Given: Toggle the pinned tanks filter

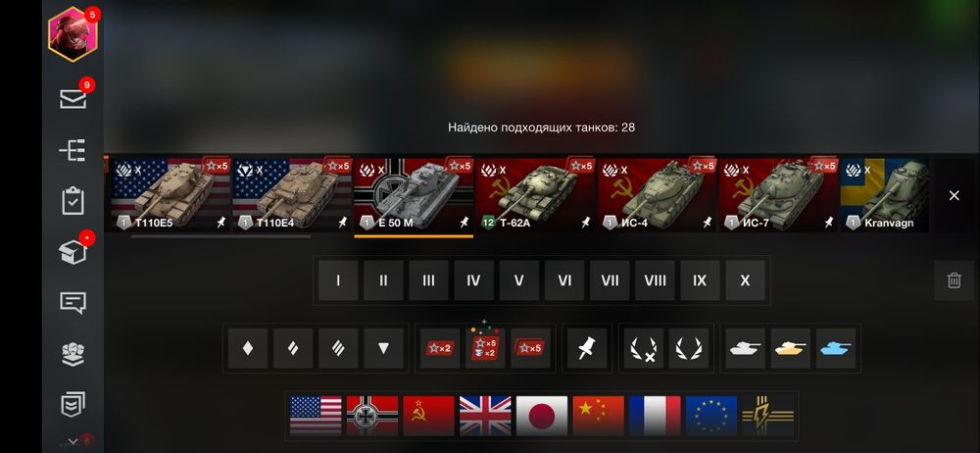Looking at the screenshot, I should tap(587, 348).
